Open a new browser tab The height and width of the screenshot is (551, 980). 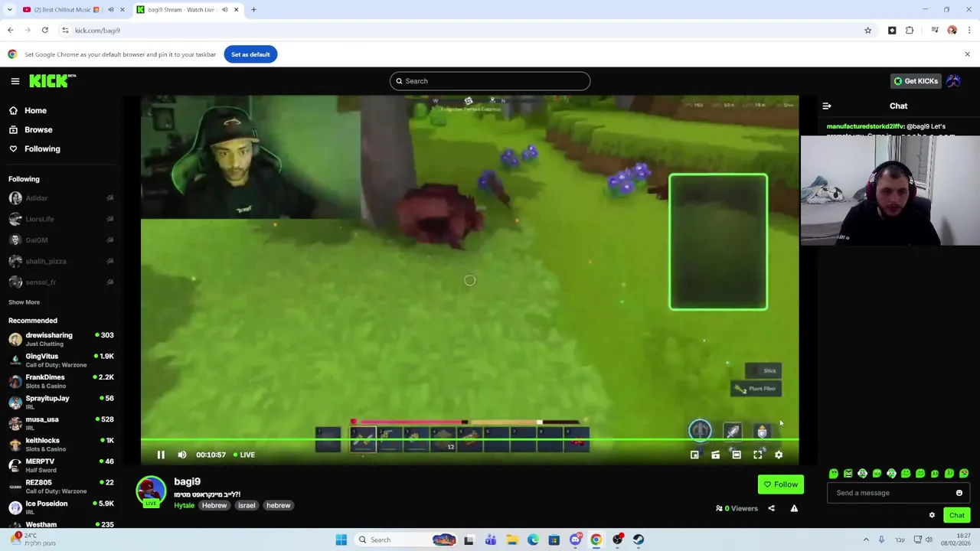click(x=253, y=10)
